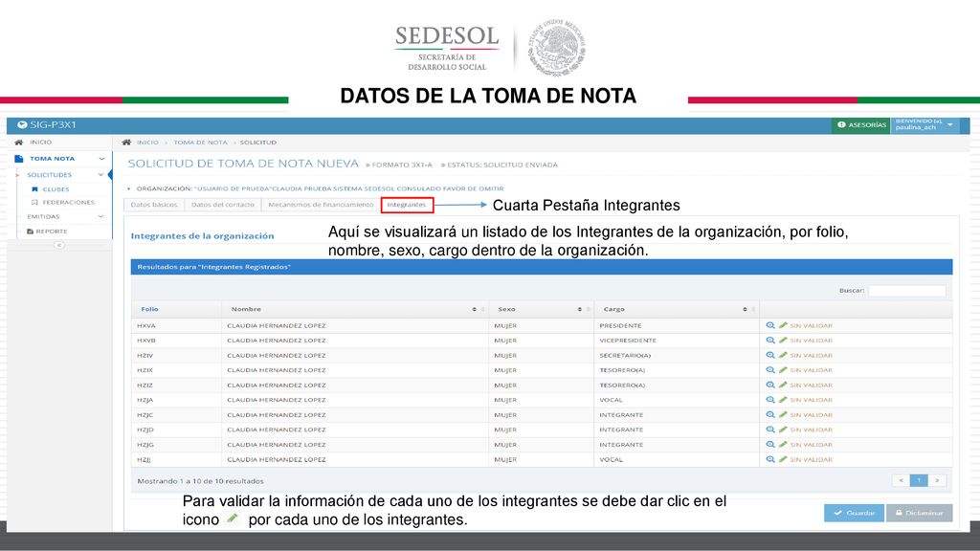Click the Toma Nota document icon in sidebar
980x551 pixels.
click(19, 159)
